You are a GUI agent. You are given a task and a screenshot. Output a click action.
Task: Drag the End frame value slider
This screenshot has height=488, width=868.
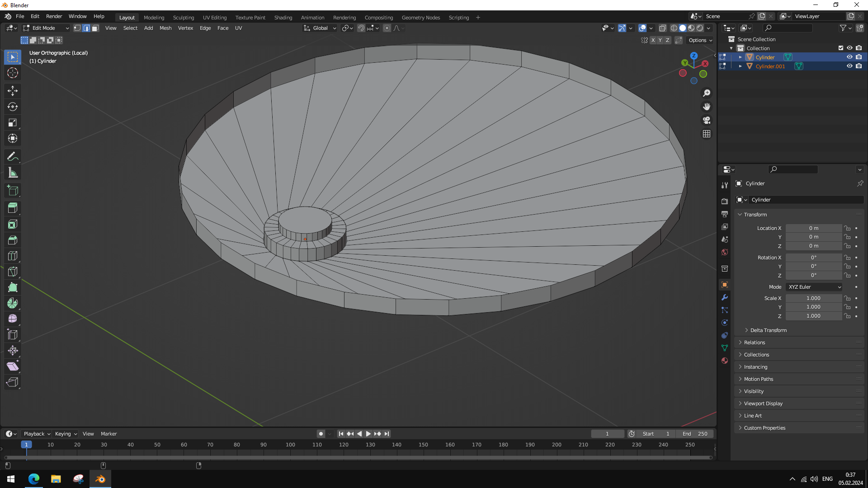pyautogui.click(x=694, y=433)
